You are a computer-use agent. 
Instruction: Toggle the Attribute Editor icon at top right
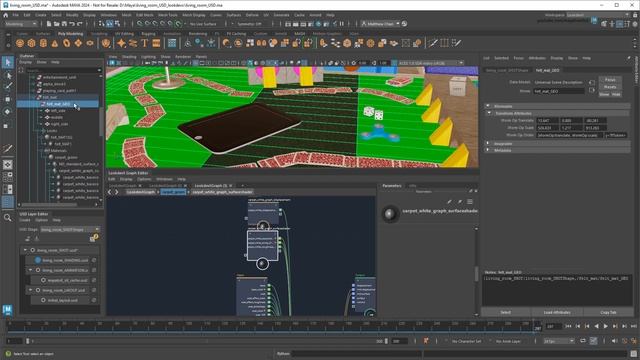click(x=620, y=24)
